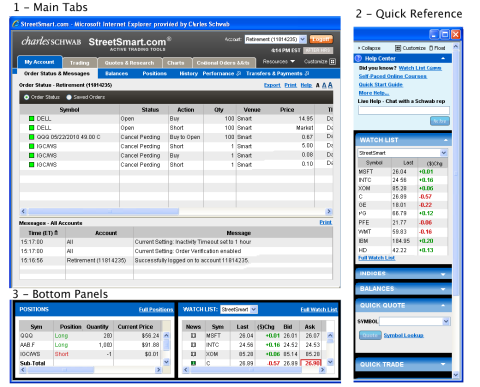Open XOM news icon in bottom watch list
Viewport: 480px width, 387px height.
click(193, 354)
